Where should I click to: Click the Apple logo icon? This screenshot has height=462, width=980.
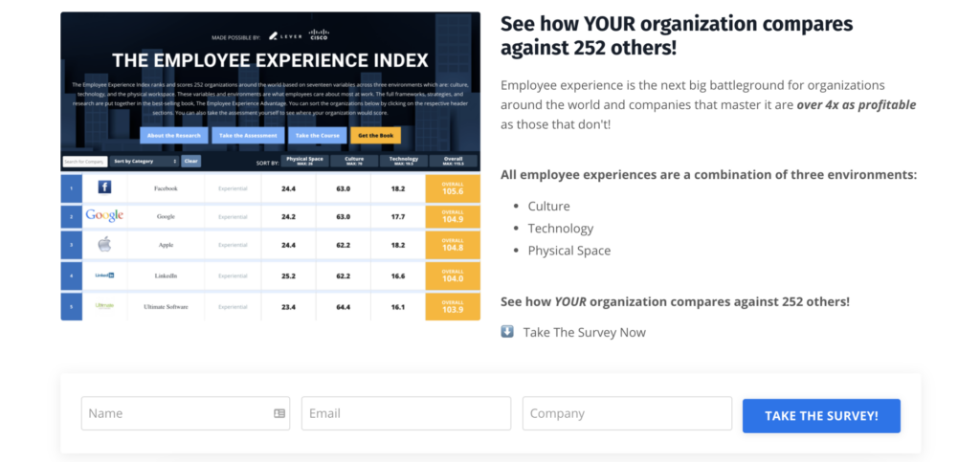104,244
